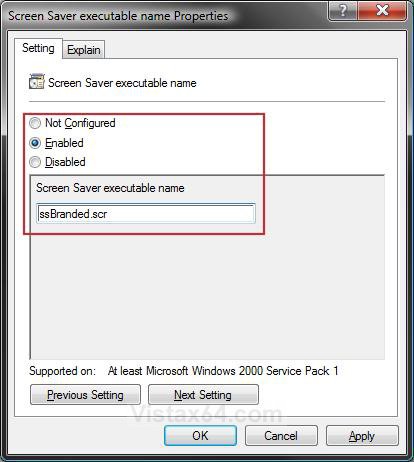Jump to the Next Setting
This screenshot has width=414, height=462.
[x=203, y=395]
